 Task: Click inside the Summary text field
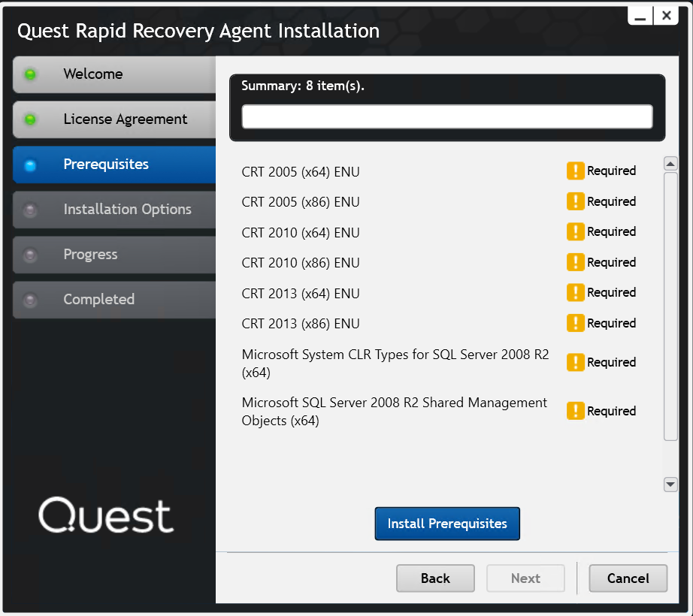pyautogui.click(x=447, y=116)
